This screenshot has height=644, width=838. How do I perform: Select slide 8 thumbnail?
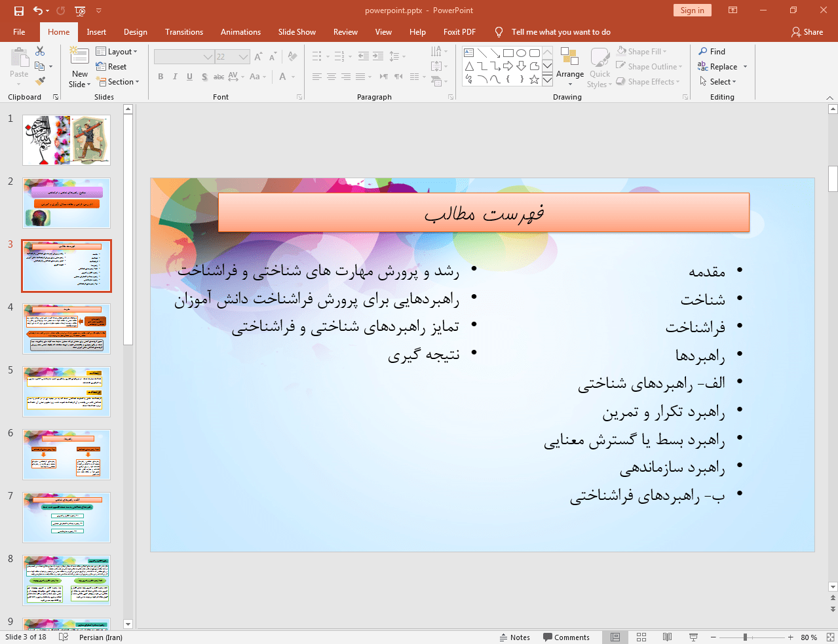point(66,580)
